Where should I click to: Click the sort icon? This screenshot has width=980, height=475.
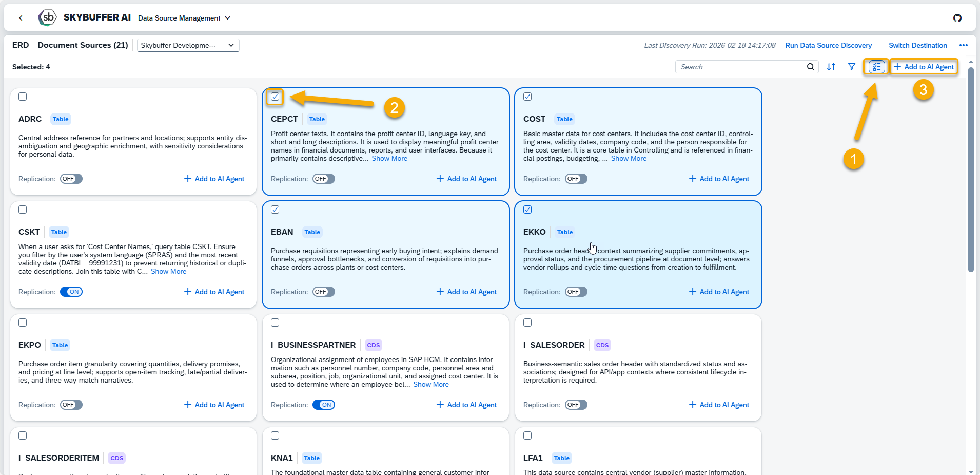[x=831, y=67]
